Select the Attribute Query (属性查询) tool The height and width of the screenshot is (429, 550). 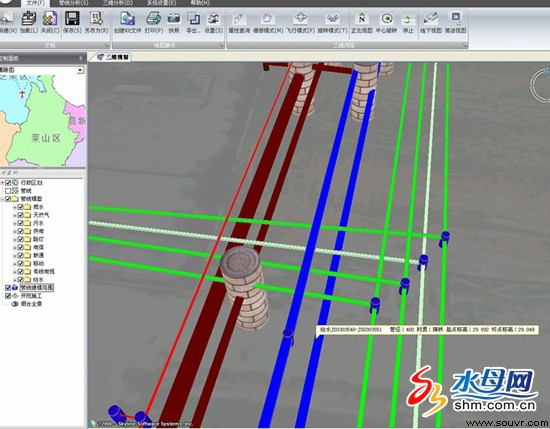click(239, 18)
